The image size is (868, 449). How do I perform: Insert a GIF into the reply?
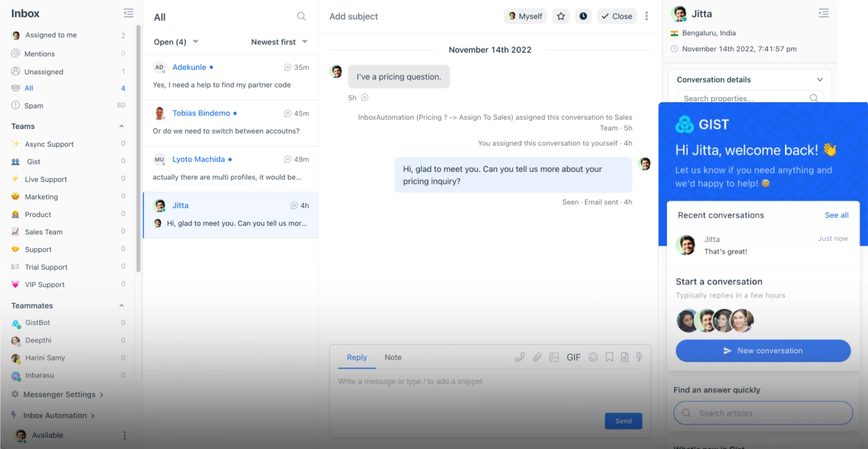573,357
